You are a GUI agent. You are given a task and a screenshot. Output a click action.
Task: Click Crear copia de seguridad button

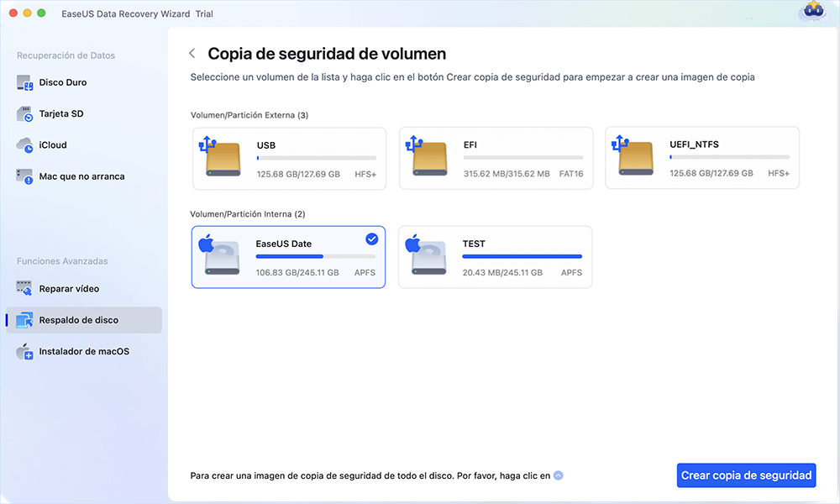746,475
